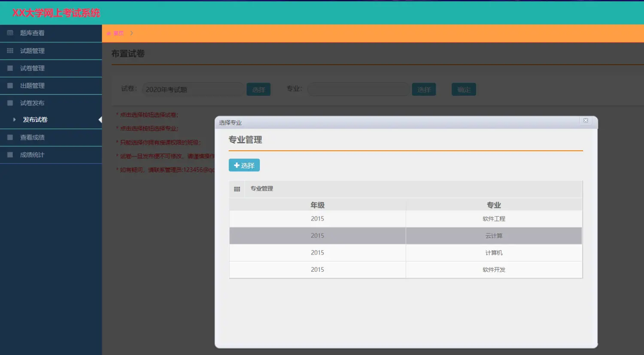The image size is (644, 355).
Task: Collapse 试卷发布 menu
Action: click(51, 103)
